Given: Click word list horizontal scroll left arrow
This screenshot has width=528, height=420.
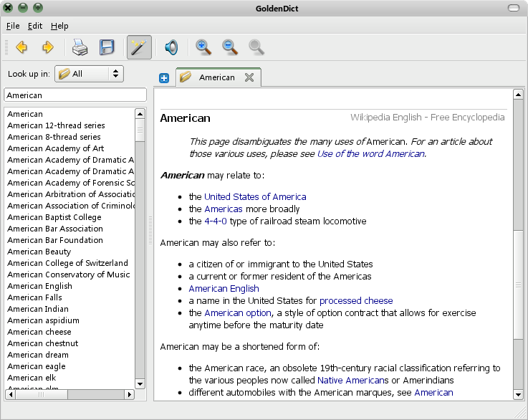Looking at the screenshot, I should coord(11,394).
